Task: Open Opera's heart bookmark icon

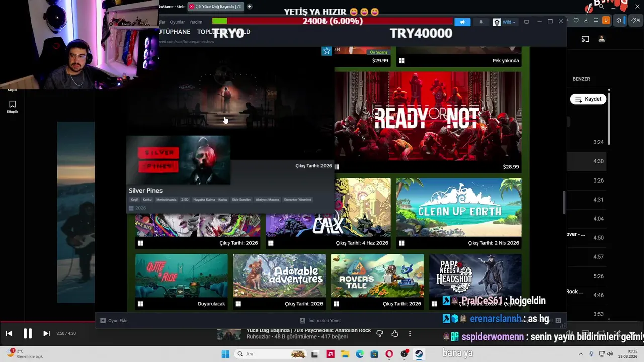Action: pyautogui.click(x=576, y=20)
